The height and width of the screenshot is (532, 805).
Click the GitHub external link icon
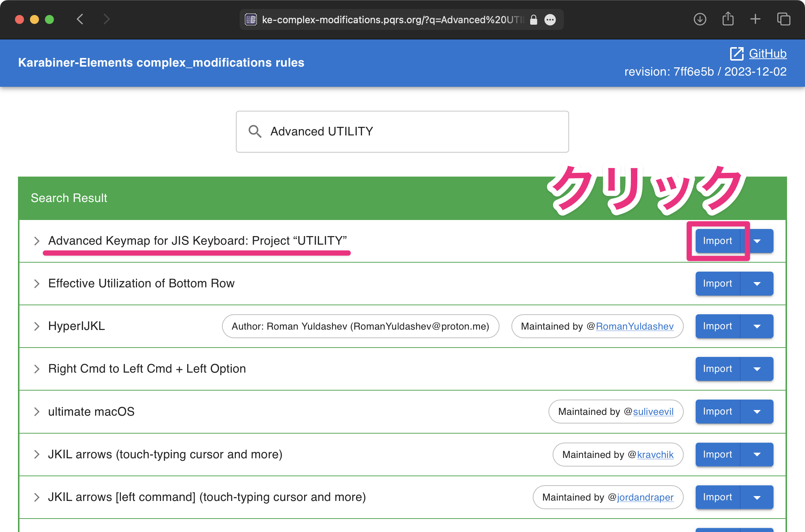click(736, 53)
